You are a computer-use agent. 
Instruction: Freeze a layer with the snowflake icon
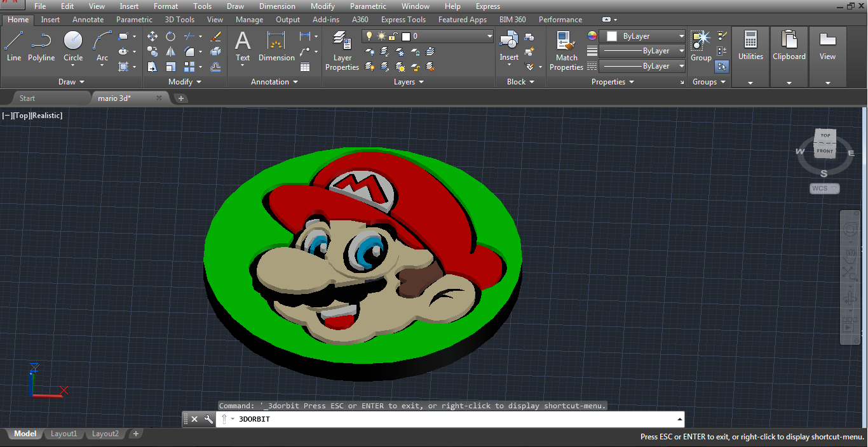tap(399, 51)
